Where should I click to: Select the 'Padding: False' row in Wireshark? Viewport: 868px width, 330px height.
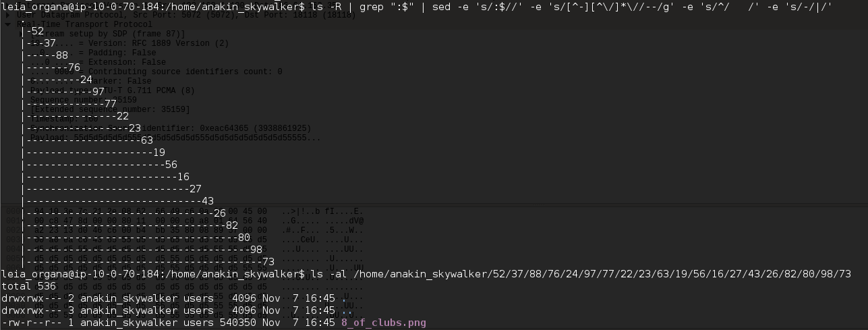[93, 53]
